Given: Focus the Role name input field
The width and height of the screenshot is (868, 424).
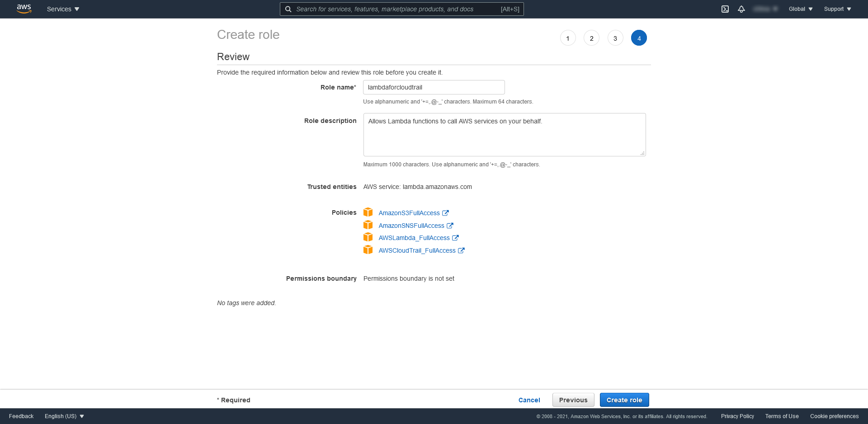Looking at the screenshot, I should pos(434,87).
